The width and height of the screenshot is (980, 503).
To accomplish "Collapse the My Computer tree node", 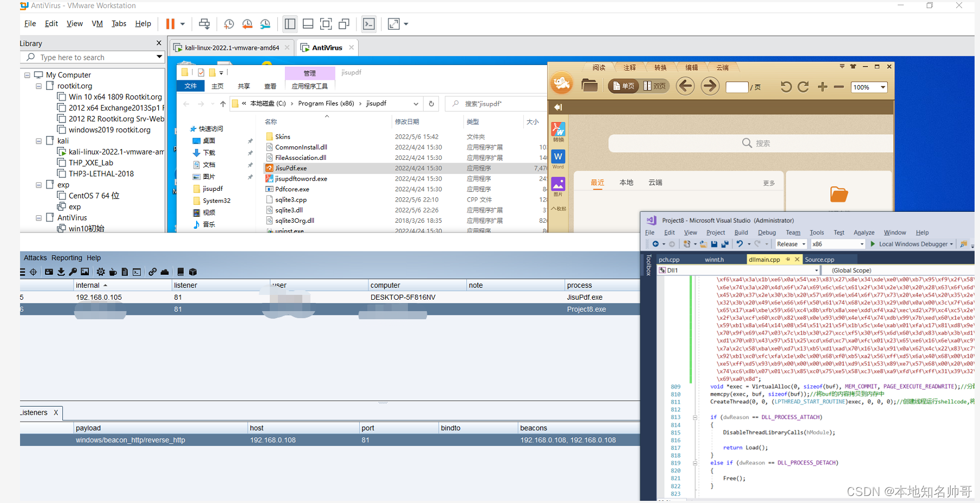I will tap(27, 75).
